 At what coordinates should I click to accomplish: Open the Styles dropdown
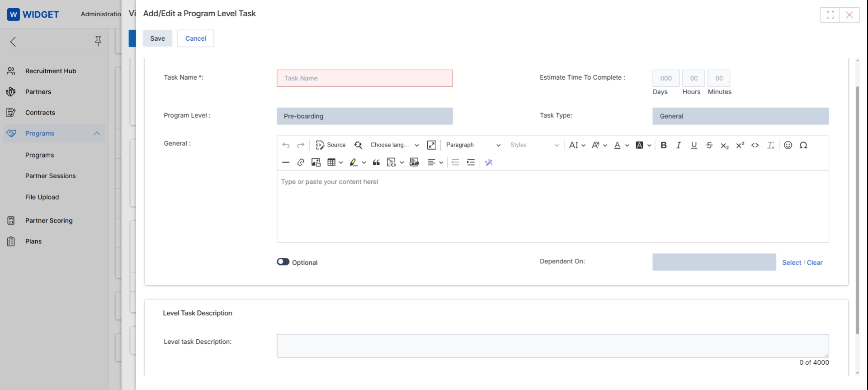tap(534, 145)
